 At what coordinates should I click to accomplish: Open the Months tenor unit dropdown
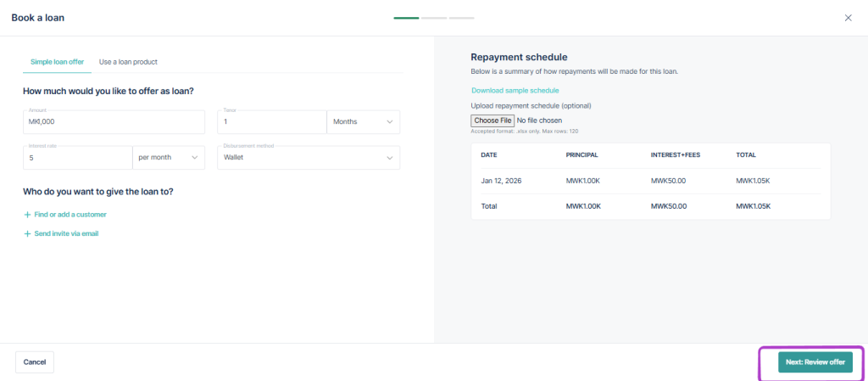coord(363,122)
